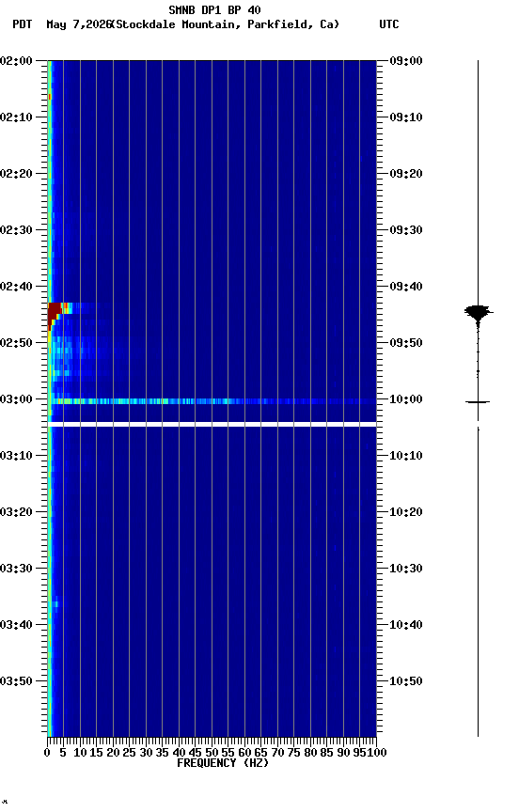Click the '09:40' UTC time label
The width and height of the screenshot is (519, 812).
(406, 287)
